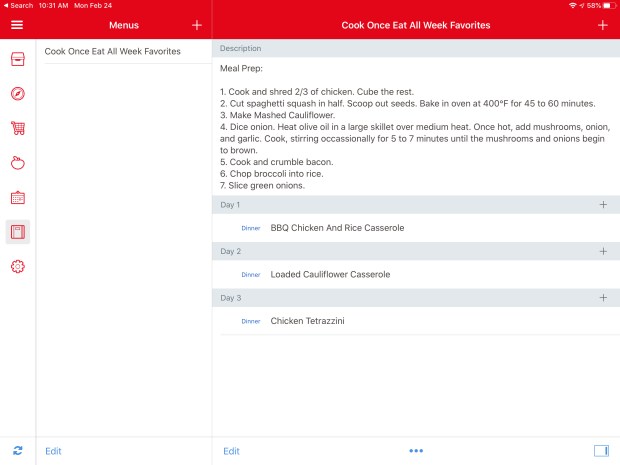Click plus button in top-right corner
The image size is (620, 465).
pyautogui.click(x=602, y=25)
